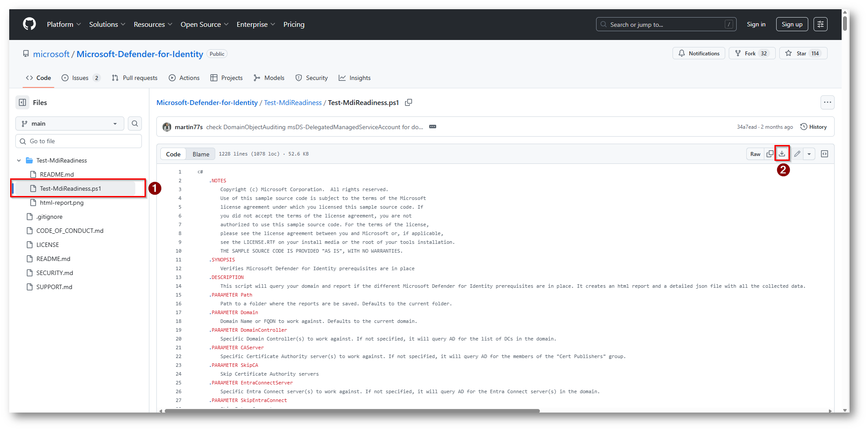This screenshot has width=868, height=431.
Task: Open the root README.md file
Action: (53, 259)
